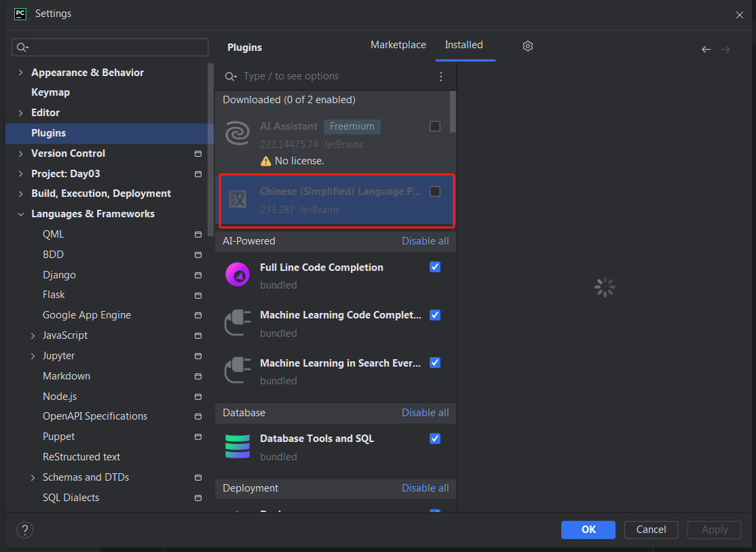Click the project-level icon beside Node.js
This screenshot has height=552, width=756.
click(197, 397)
